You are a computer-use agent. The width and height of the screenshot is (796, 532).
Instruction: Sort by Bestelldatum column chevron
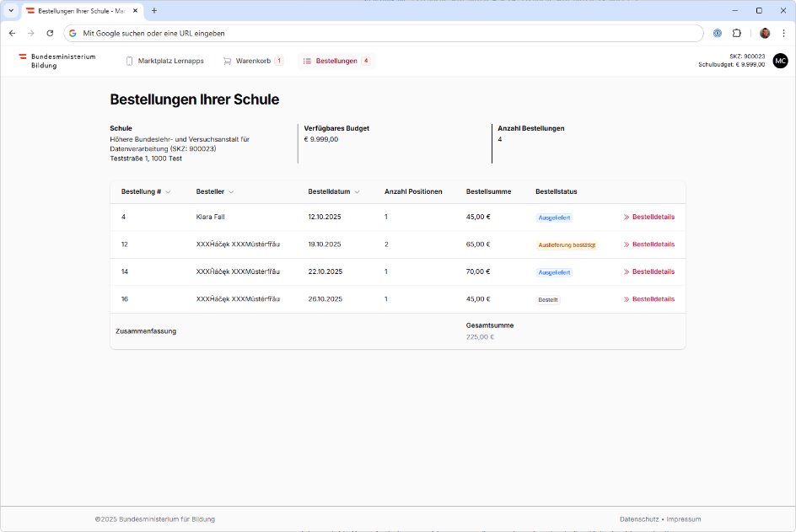pos(357,192)
